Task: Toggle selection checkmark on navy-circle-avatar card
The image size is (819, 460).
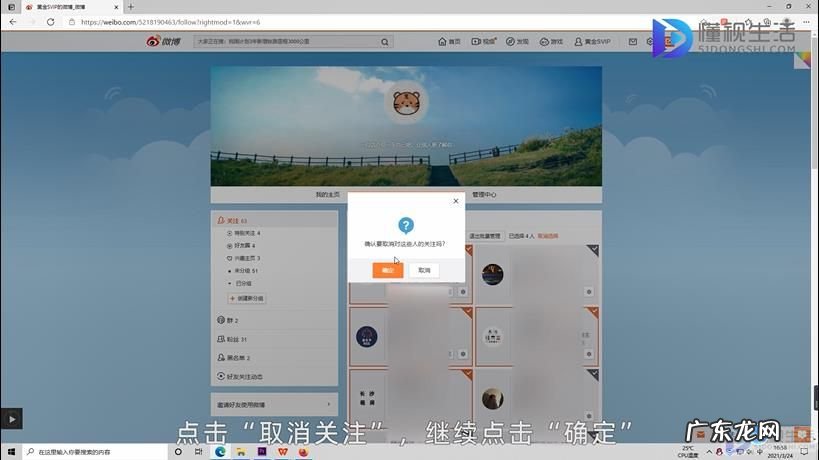Action: (466, 312)
